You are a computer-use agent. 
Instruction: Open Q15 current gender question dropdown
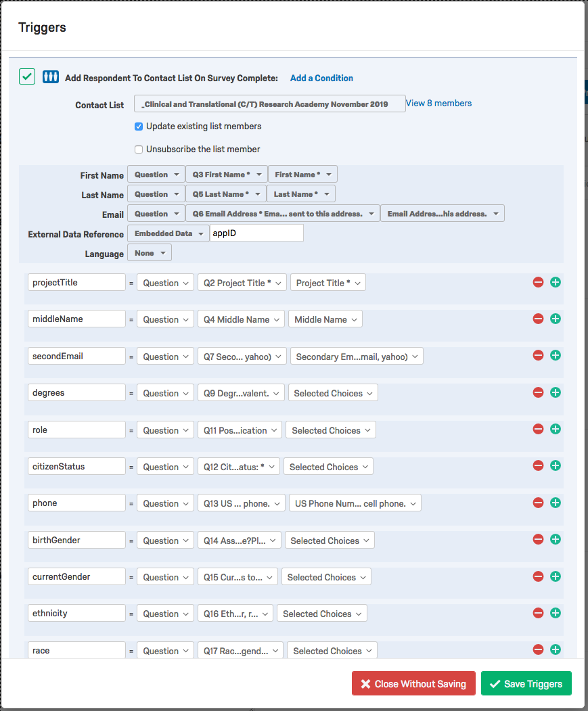point(238,577)
